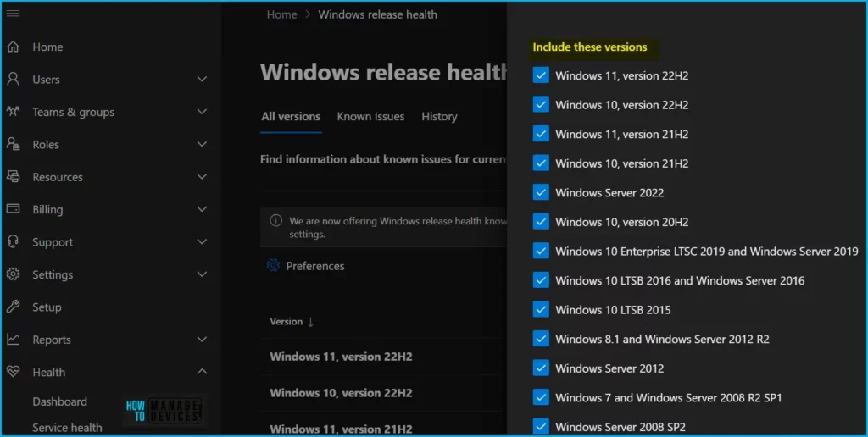Uncheck Windows 10 LTSB 2015 checkbox

point(541,310)
